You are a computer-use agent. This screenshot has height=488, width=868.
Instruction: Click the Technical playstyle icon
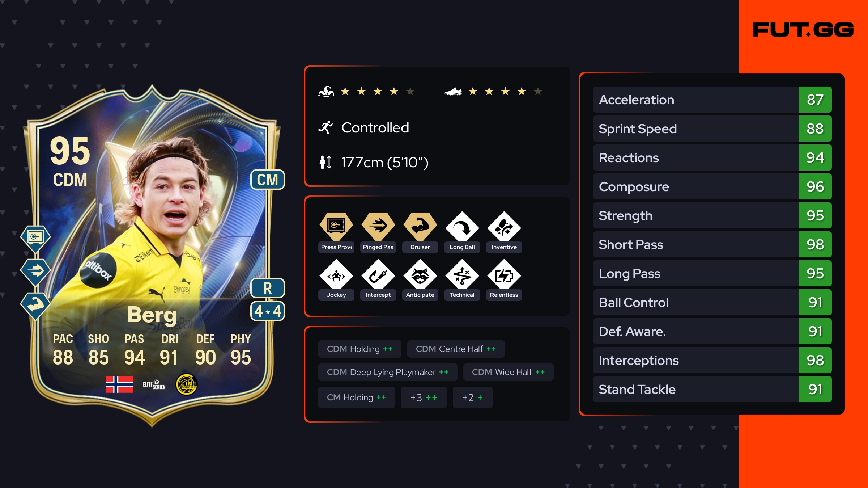[x=462, y=275]
